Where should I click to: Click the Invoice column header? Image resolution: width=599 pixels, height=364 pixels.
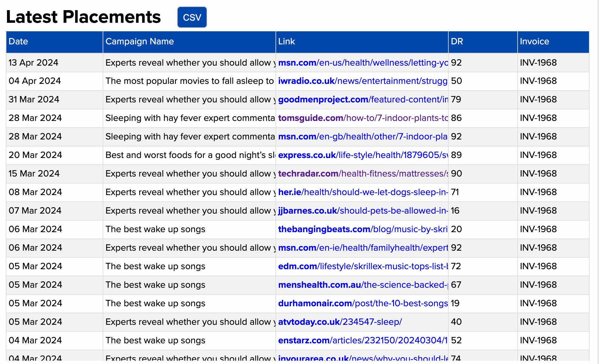point(553,42)
